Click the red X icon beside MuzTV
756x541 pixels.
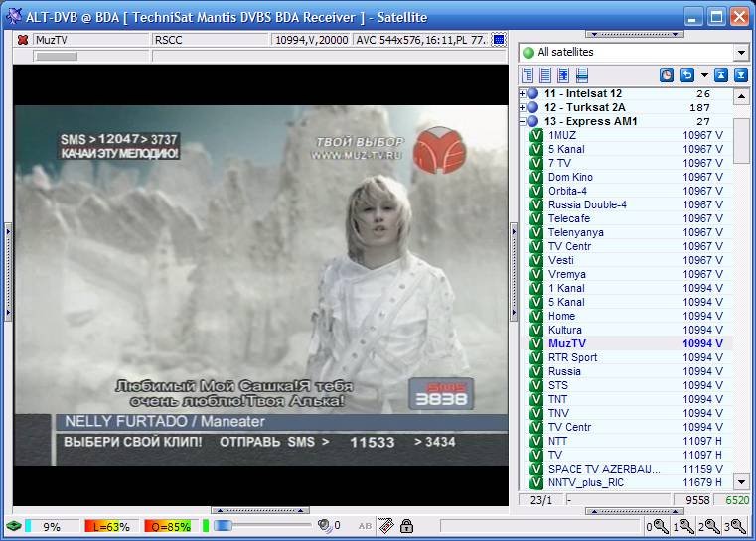pos(23,40)
